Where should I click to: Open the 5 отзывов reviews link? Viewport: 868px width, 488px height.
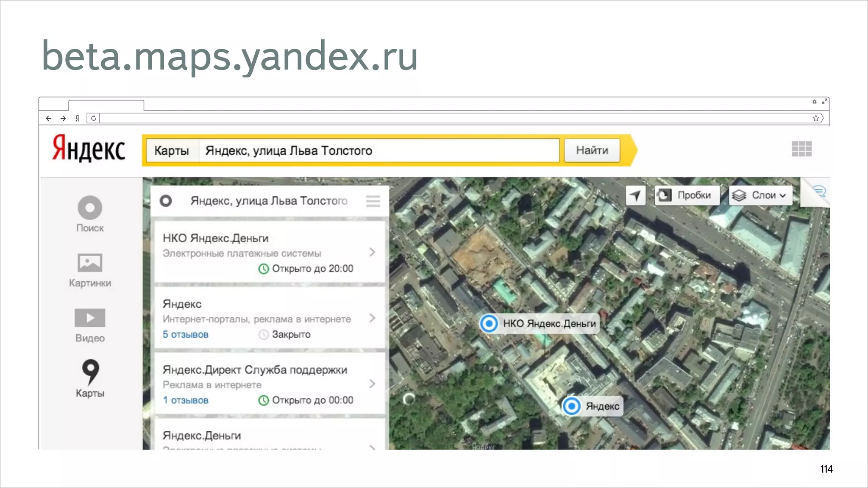click(186, 334)
